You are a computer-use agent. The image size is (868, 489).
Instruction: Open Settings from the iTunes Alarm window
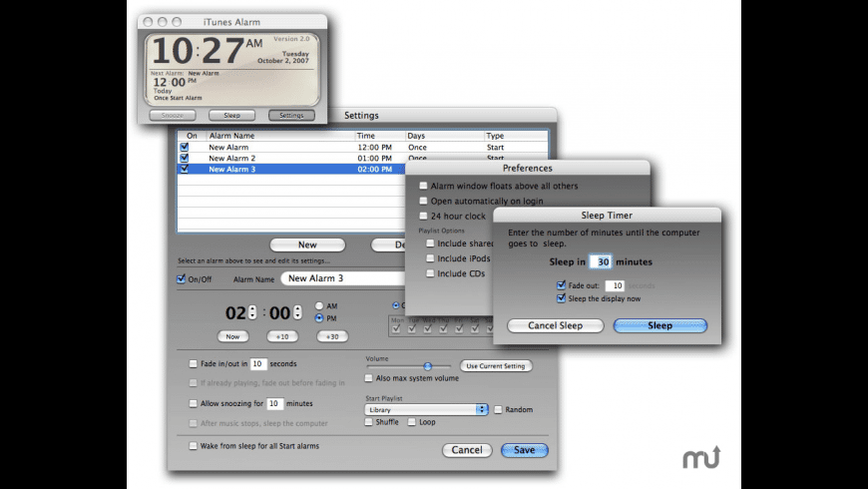(291, 115)
